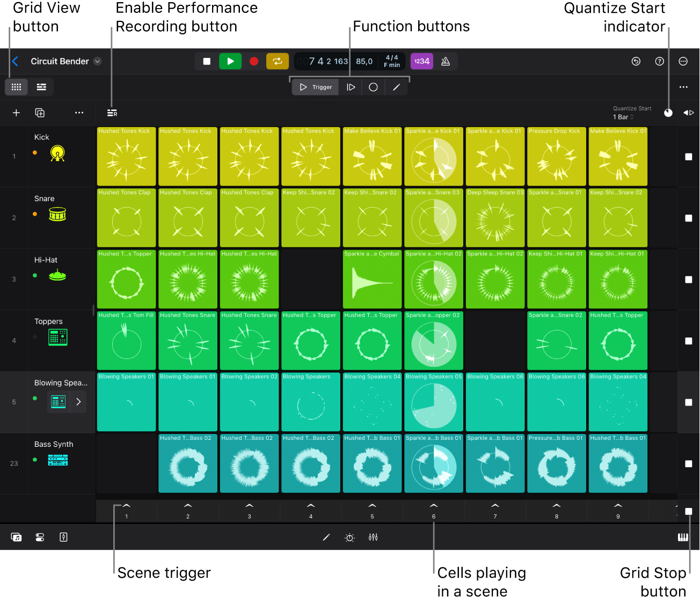Tap the Quantize Start pie timer control
This screenshot has width=700, height=604.
pos(668,113)
